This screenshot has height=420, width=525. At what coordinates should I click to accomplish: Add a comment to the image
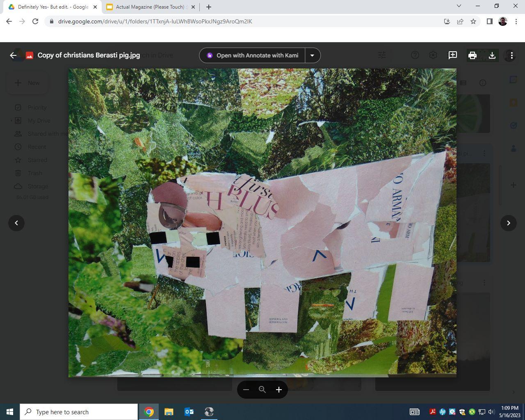453,55
